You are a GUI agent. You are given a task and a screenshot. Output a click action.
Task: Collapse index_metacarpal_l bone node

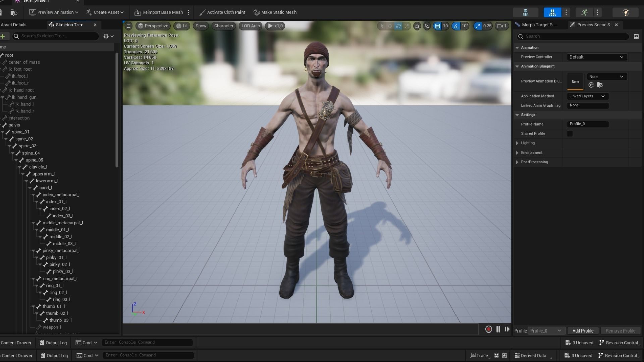[x=33, y=195]
